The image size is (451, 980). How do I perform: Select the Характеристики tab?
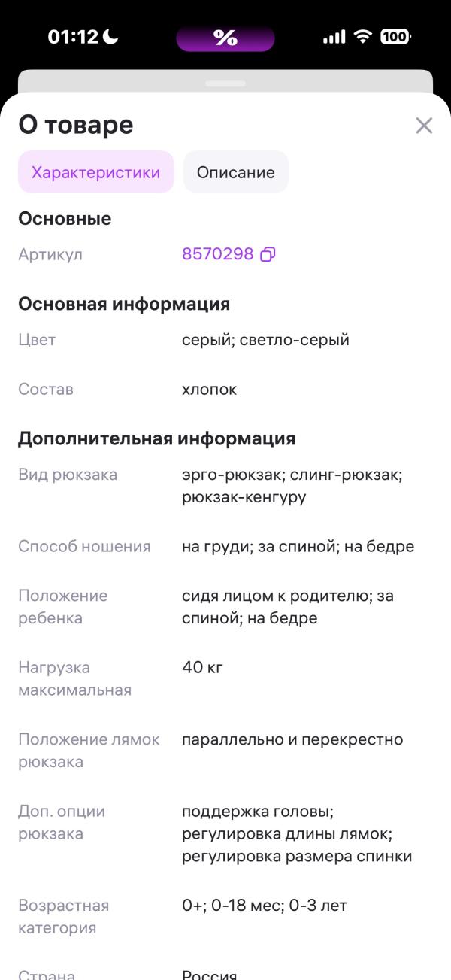pyautogui.click(x=95, y=171)
